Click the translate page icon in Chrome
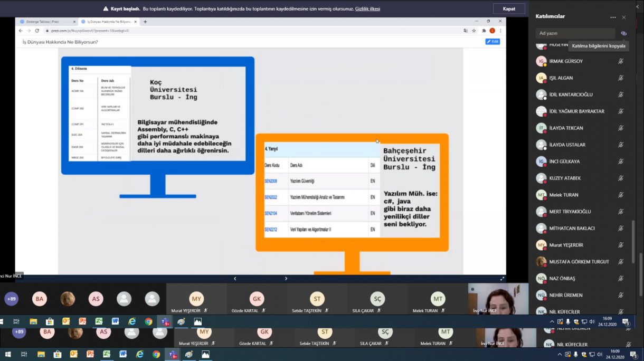 pyautogui.click(x=466, y=31)
